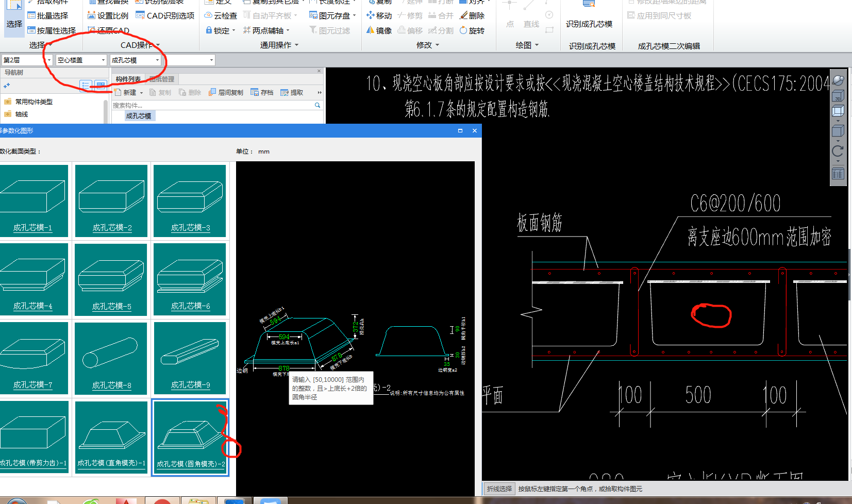Click 按属性选择 select by attribute
The height and width of the screenshot is (504, 852).
tap(51, 31)
